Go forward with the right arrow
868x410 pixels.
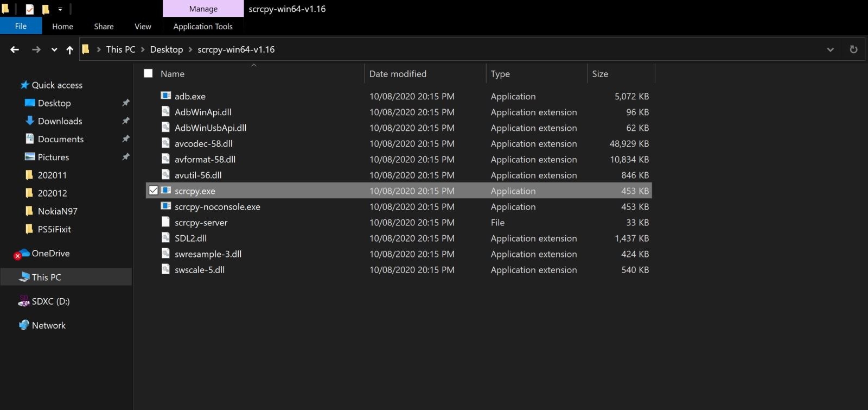tap(36, 49)
